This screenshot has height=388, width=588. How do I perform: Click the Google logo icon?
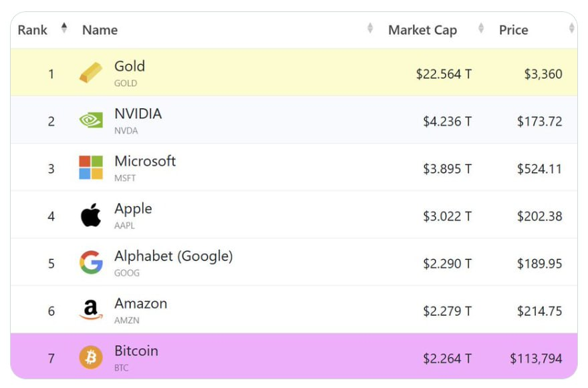91,262
